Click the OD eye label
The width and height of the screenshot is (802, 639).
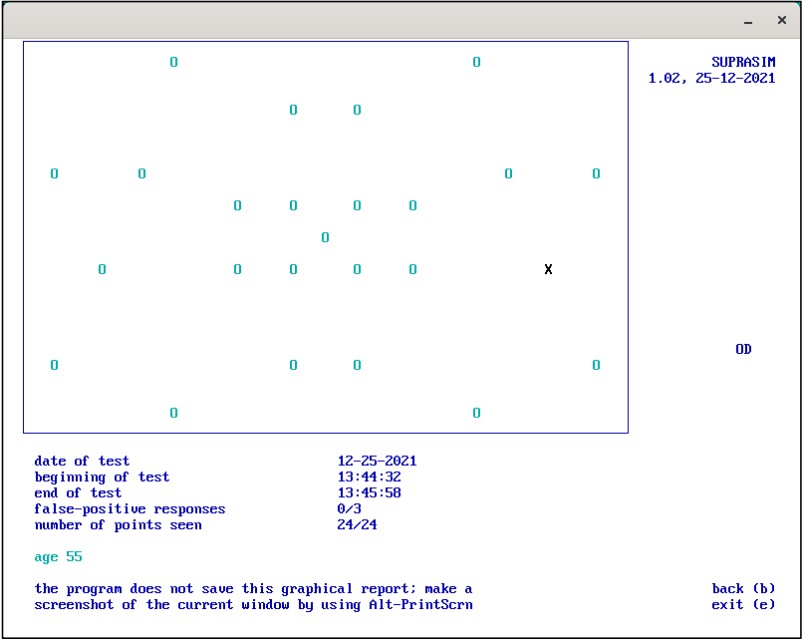pos(743,349)
